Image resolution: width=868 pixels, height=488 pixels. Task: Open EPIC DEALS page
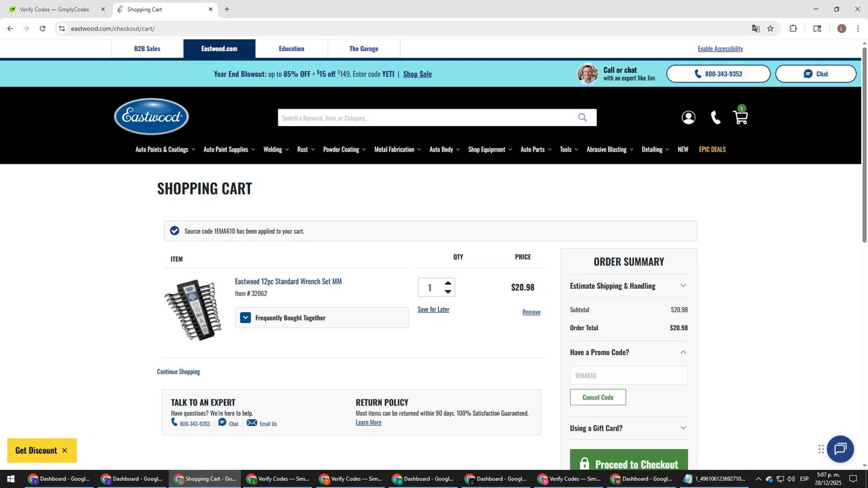[712, 149]
